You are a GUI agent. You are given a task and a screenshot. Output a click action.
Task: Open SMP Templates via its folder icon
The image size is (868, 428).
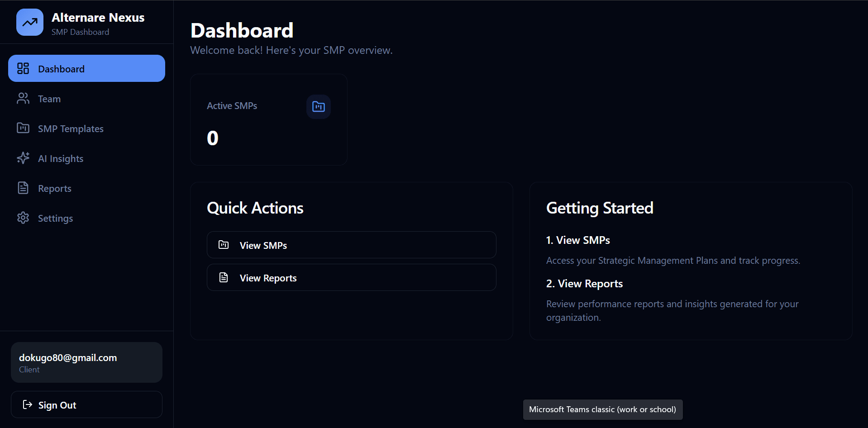tap(23, 128)
